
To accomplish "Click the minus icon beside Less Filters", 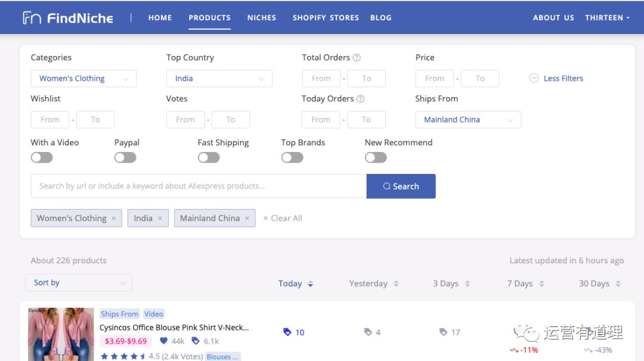I will 534,78.
